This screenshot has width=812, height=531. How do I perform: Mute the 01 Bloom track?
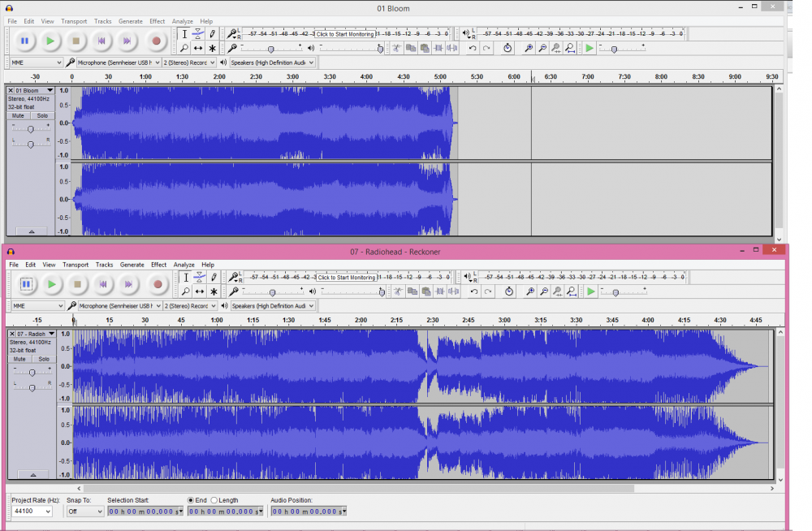[18, 115]
